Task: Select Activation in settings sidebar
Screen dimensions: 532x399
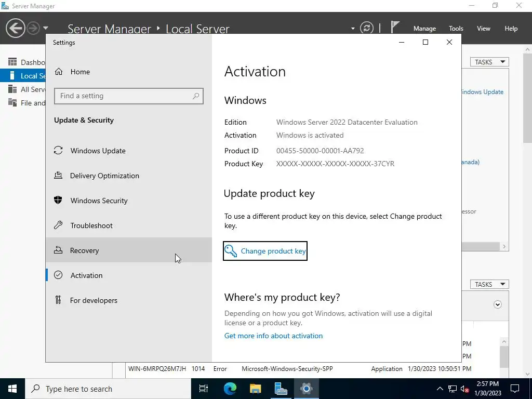Action: [129, 275]
